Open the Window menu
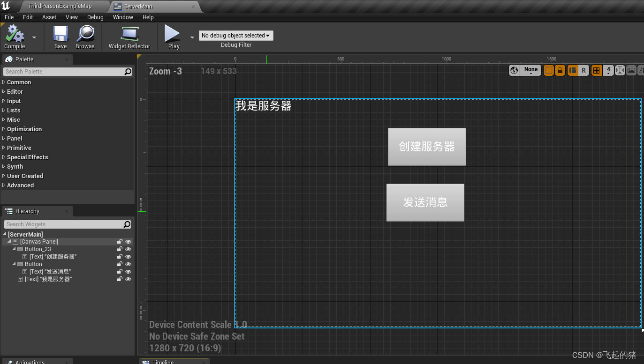 (x=123, y=17)
